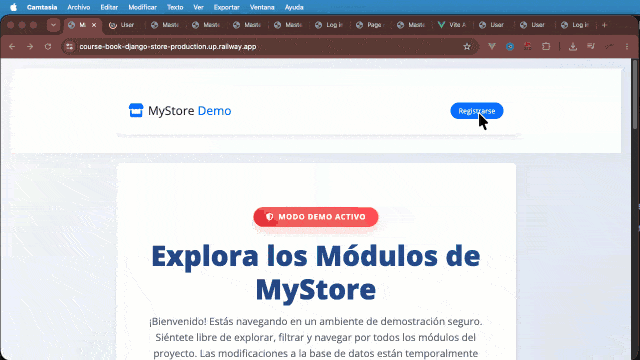Viewport: 640px width, 360px height.
Task: Click the MyStore Demo brand link
Action: pyautogui.click(x=180, y=111)
